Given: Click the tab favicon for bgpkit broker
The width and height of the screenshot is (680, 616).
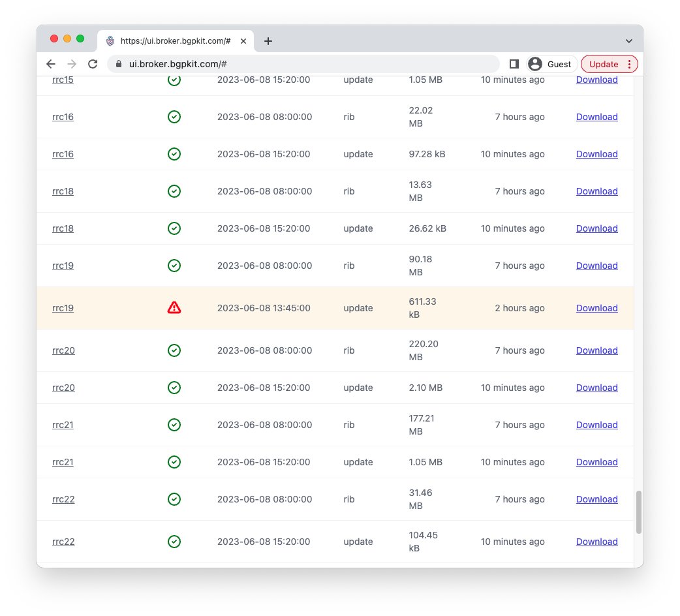Looking at the screenshot, I should (110, 41).
